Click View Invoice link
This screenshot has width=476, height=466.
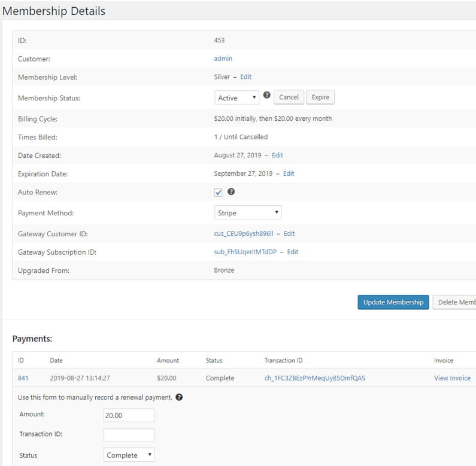coord(452,378)
